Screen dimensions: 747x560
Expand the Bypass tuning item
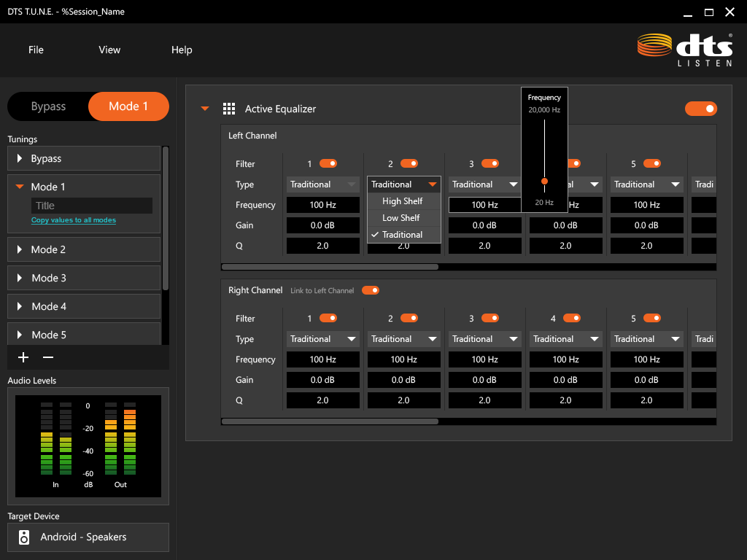click(x=20, y=158)
